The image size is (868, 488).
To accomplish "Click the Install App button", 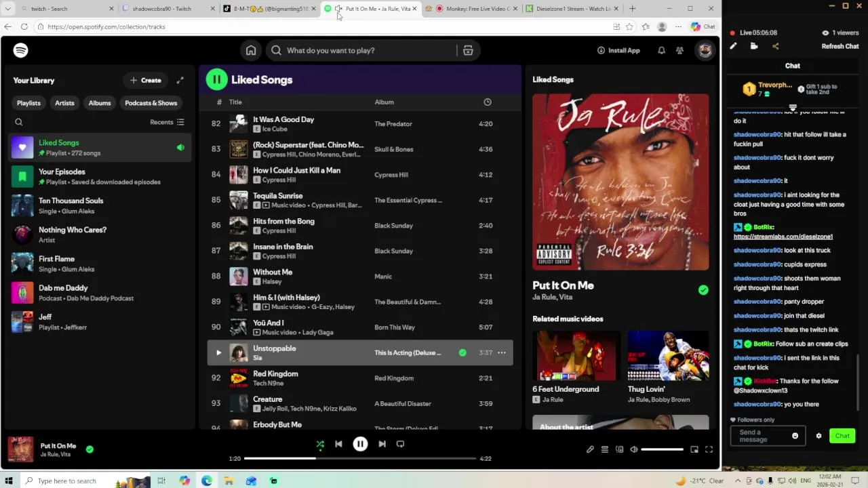I will (618, 50).
